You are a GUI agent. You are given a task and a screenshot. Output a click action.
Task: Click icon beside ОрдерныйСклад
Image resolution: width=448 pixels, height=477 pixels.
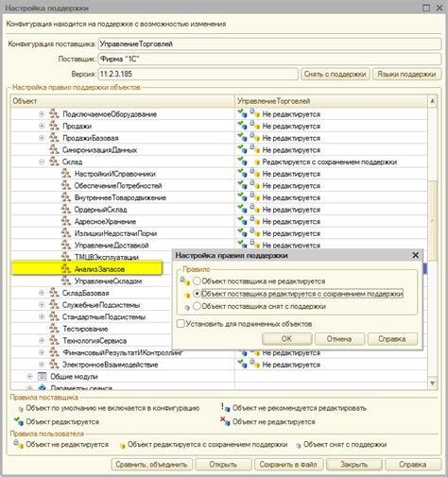click(x=66, y=210)
